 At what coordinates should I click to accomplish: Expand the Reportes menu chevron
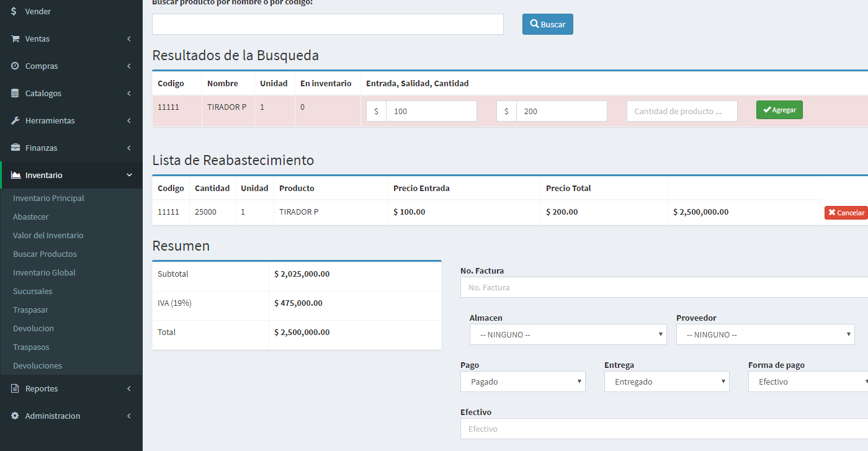click(129, 388)
